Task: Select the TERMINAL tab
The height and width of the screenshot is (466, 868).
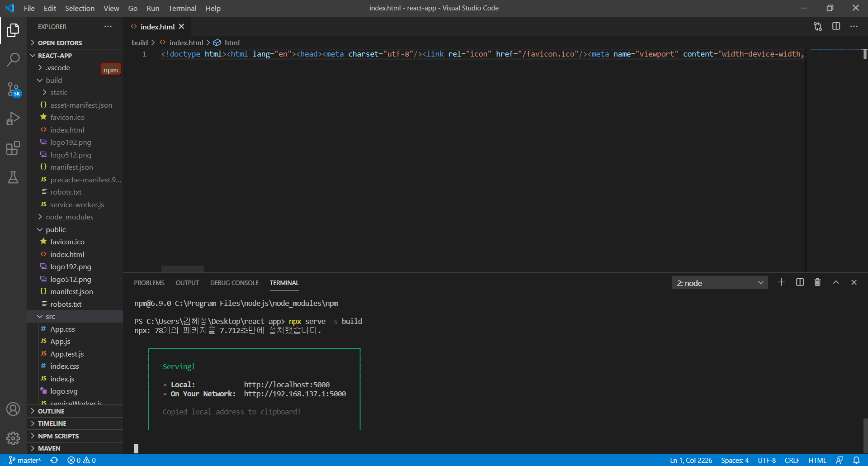Action: pyautogui.click(x=284, y=283)
